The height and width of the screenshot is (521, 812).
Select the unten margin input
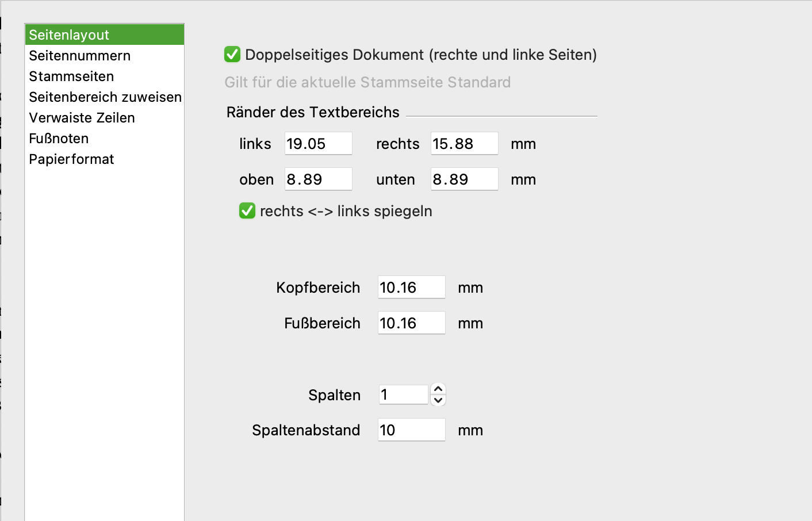tap(464, 179)
